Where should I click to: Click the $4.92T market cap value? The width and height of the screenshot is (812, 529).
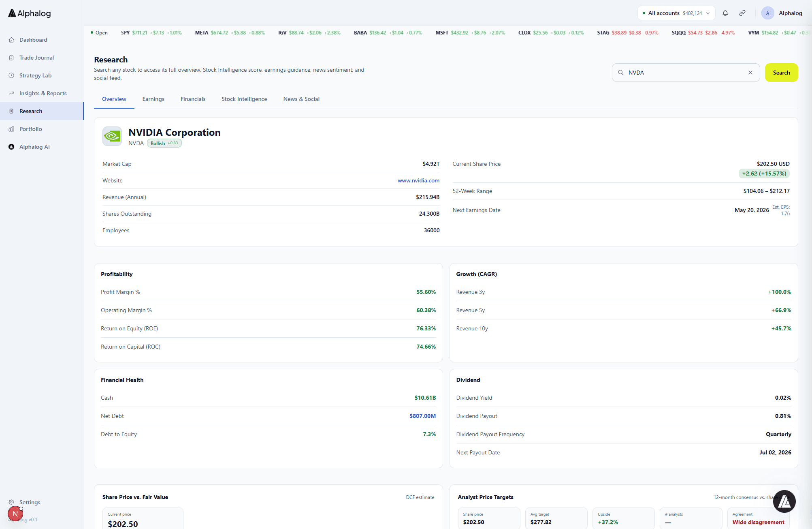[431, 164]
